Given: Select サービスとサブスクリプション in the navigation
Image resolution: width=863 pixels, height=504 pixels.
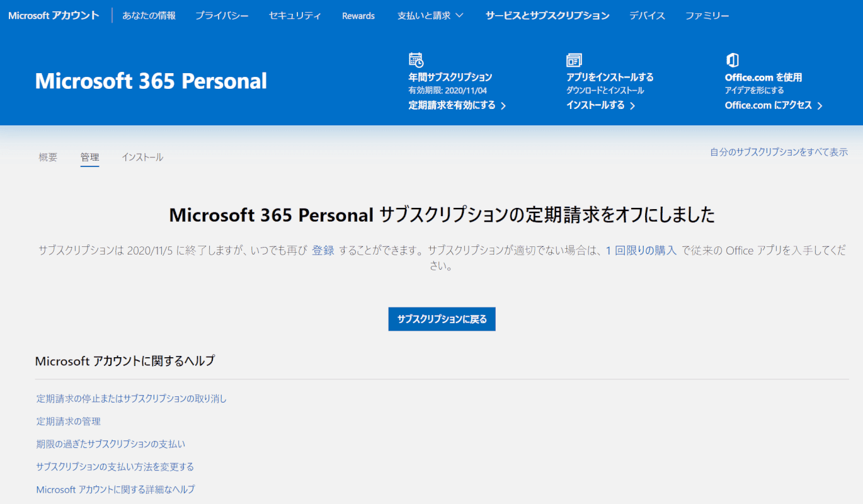Looking at the screenshot, I should tap(547, 16).
